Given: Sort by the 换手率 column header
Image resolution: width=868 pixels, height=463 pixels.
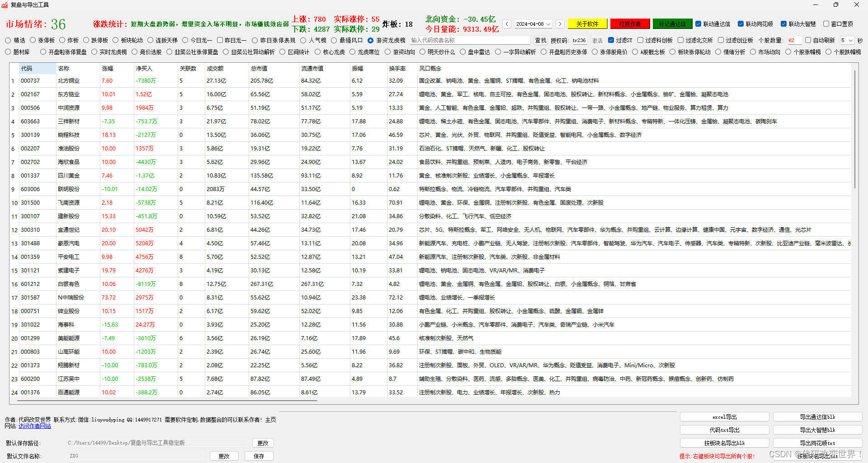Looking at the screenshot, I should (x=402, y=68).
